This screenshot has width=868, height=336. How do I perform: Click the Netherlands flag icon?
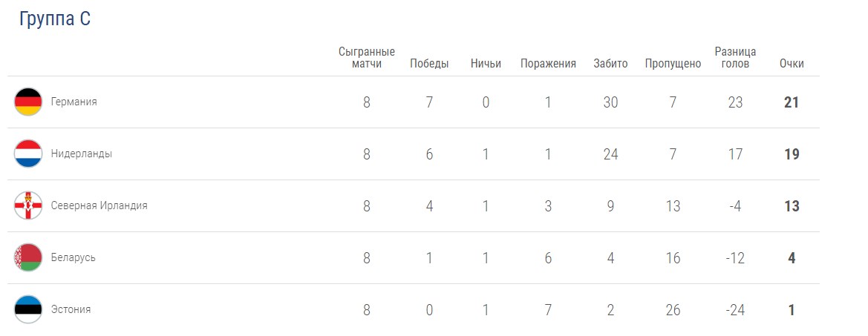coord(28,154)
